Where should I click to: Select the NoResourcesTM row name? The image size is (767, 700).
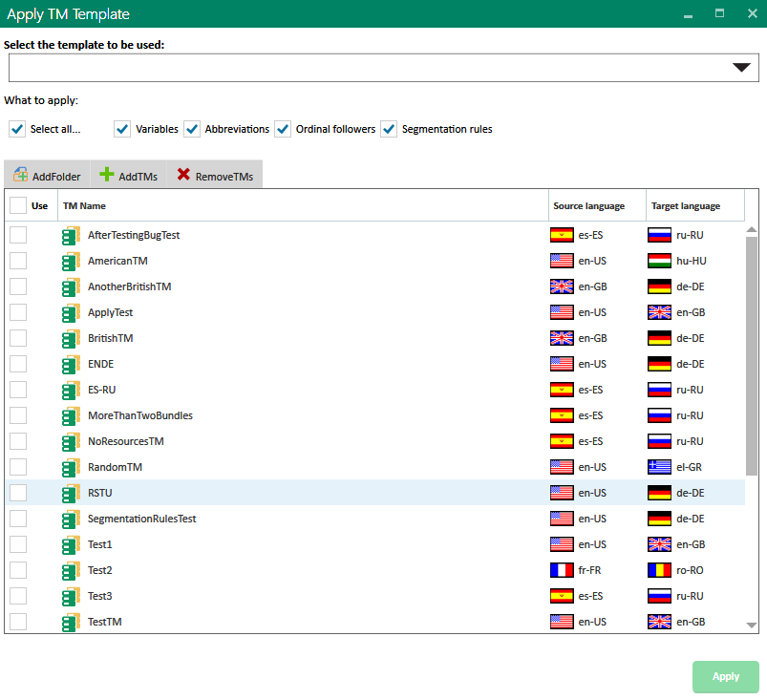pyautogui.click(x=126, y=441)
